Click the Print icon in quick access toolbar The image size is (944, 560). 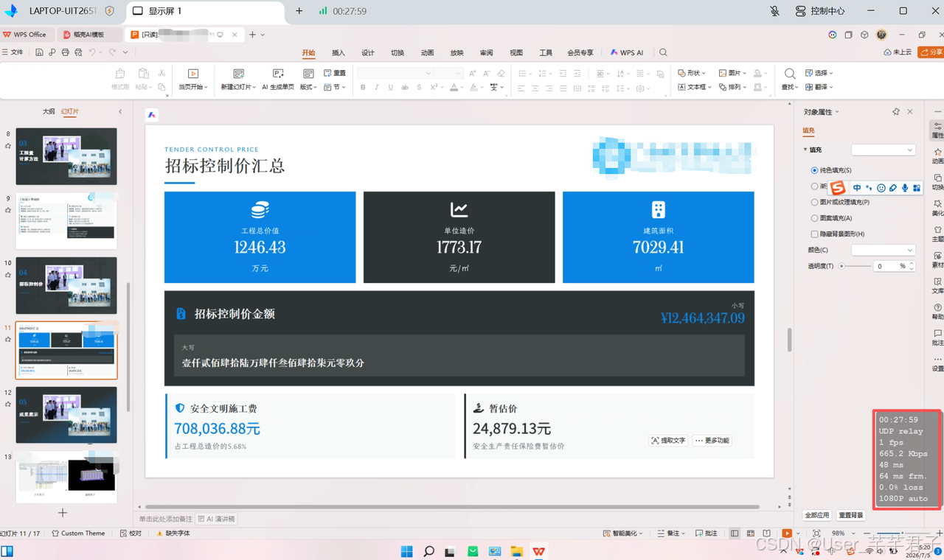[65, 52]
